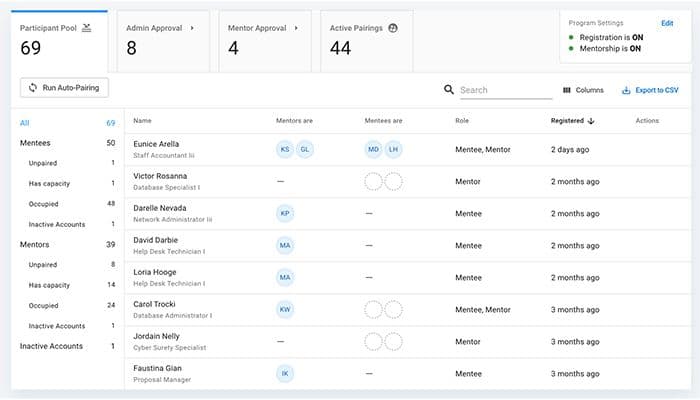This screenshot has height=400, width=700.
Task: Click the Export to CSV download icon
Action: coord(626,90)
